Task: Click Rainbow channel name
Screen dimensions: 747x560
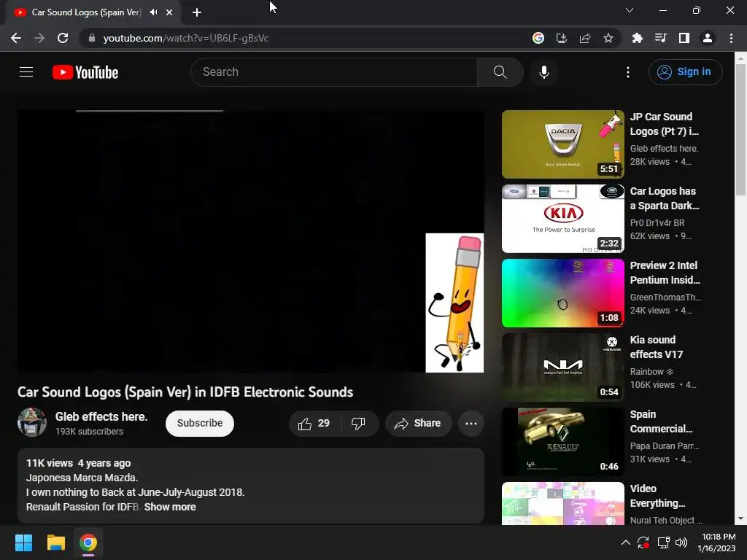Action: point(651,371)
